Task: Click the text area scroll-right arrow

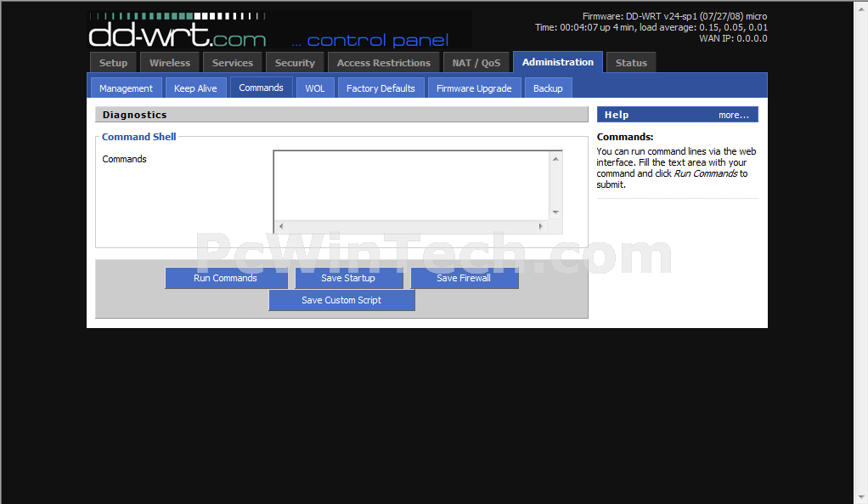Action: (541, 226)
